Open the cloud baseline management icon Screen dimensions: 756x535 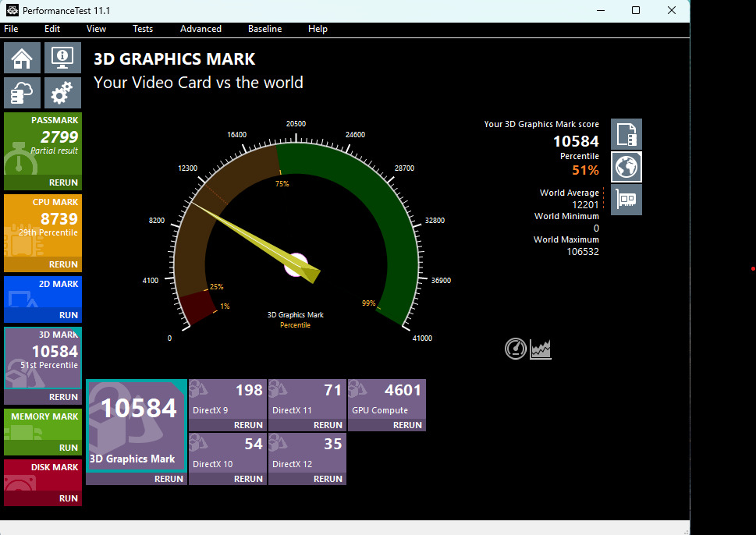click(x=22, y=93)
